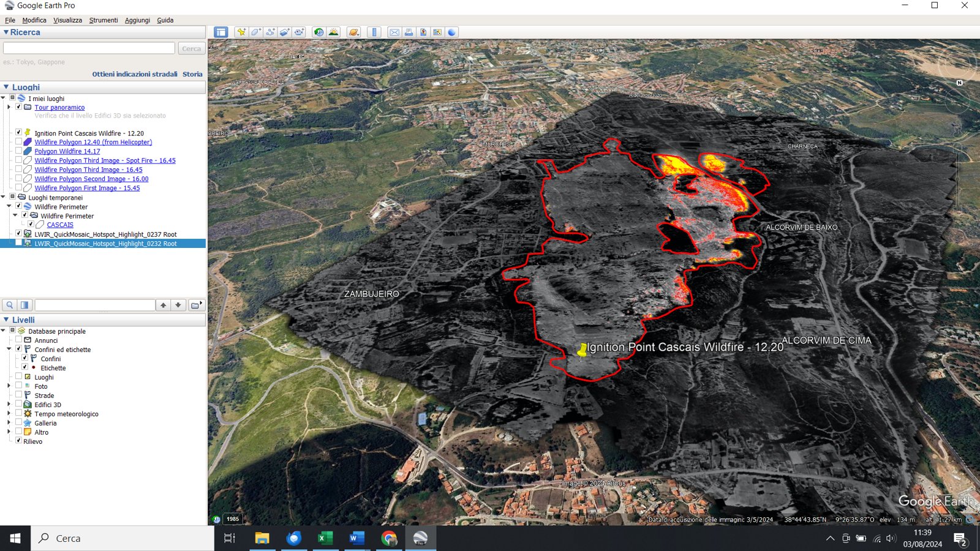Screen dimensions: 980x551
Task: Click the north compass indicator on map
Action: pos(959,83)
